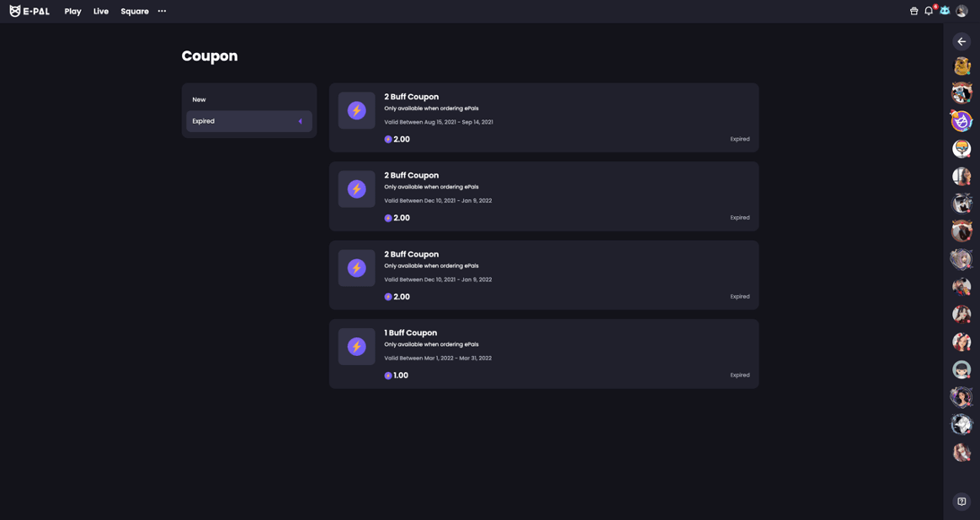The image size is (980, 520).
Task: Open the Live section
Action: coord(101,11)
